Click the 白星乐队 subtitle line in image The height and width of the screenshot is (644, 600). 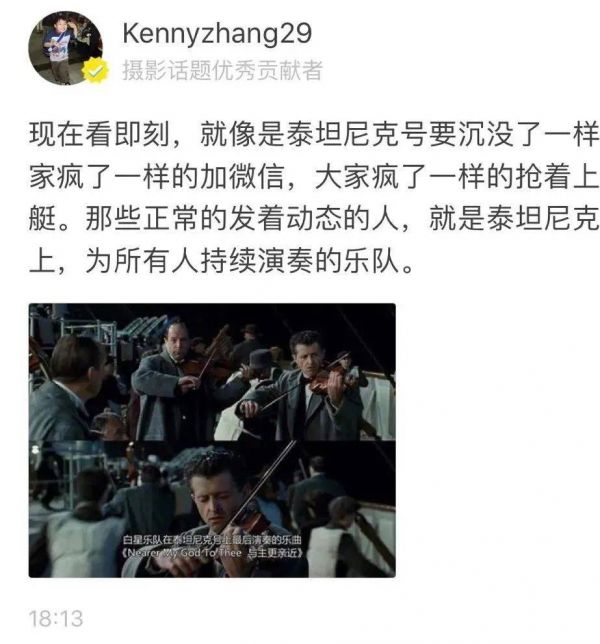pos(212,540)
